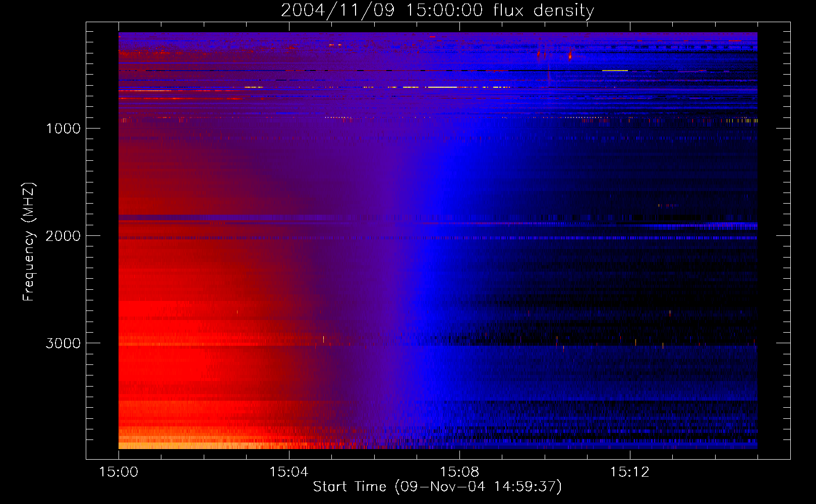
Task: Click the plot title '2004/11/09 15:00:00 flux density'
Action: click(x=437, y=11)
